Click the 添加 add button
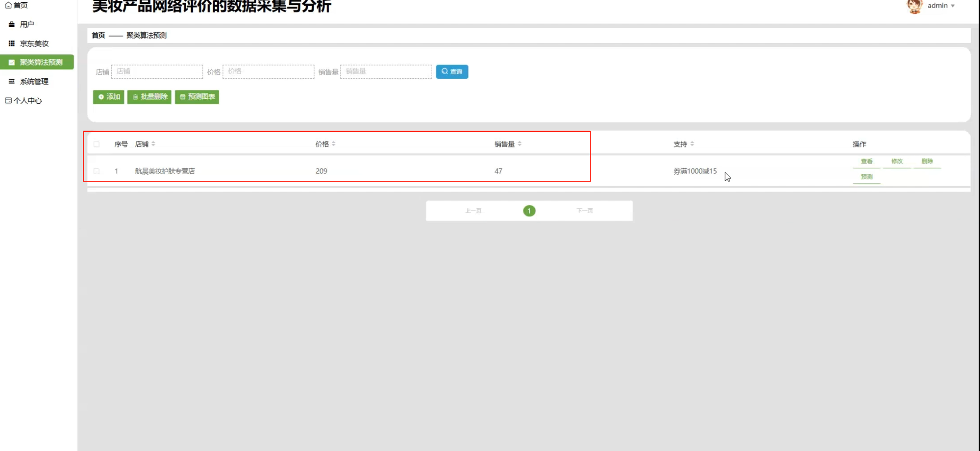This screenshot has height=451, width=980. (109, 97)
